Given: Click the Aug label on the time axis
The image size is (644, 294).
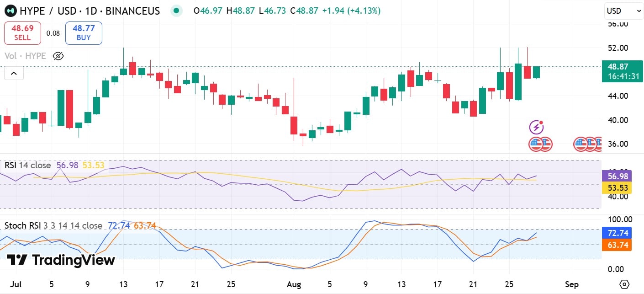Looking at the screenshot, I should (x=294, y=284).
